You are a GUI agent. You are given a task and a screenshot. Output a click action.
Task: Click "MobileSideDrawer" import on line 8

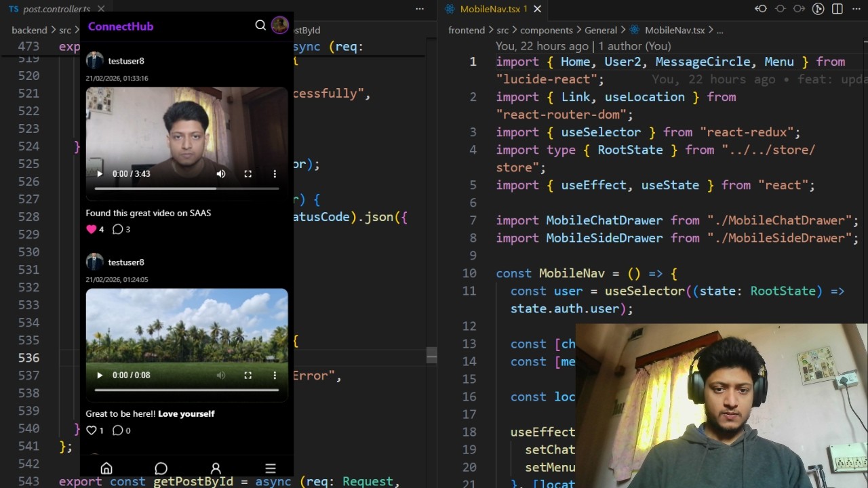coord(604,238)
